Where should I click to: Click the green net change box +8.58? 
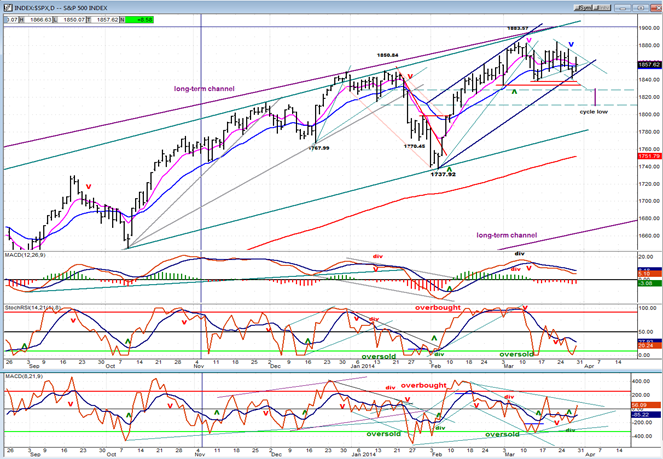(x=139, y=19)
